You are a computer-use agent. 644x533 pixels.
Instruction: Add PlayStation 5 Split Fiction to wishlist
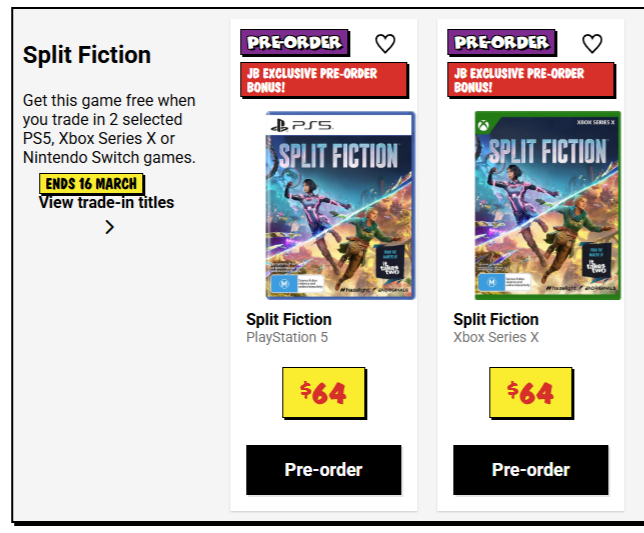click(x=385, y=44)
